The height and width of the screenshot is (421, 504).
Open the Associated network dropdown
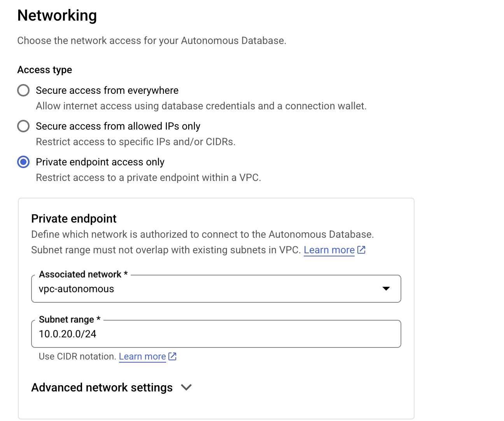216,289
